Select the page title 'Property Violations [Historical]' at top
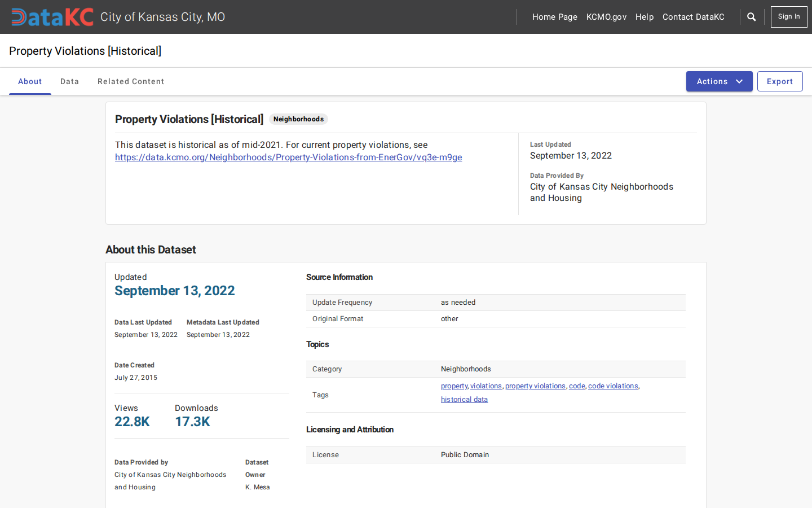The image size is (812, 508). (85, 51)
